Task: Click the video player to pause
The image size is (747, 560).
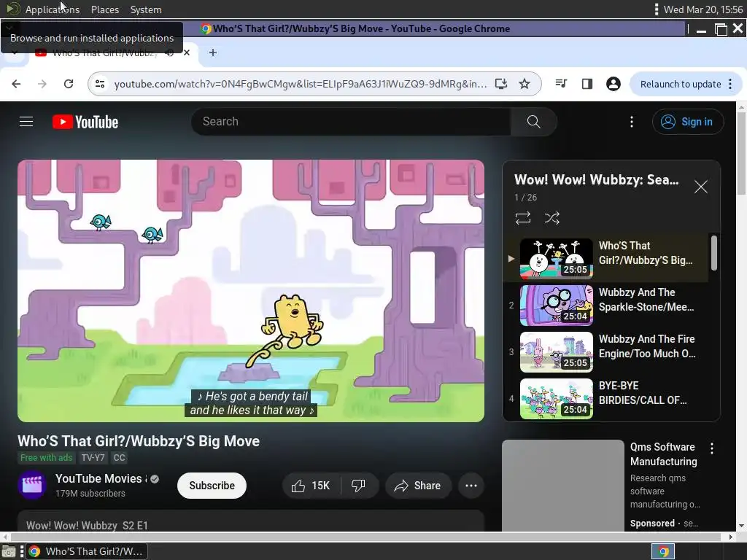Action: 251,291
